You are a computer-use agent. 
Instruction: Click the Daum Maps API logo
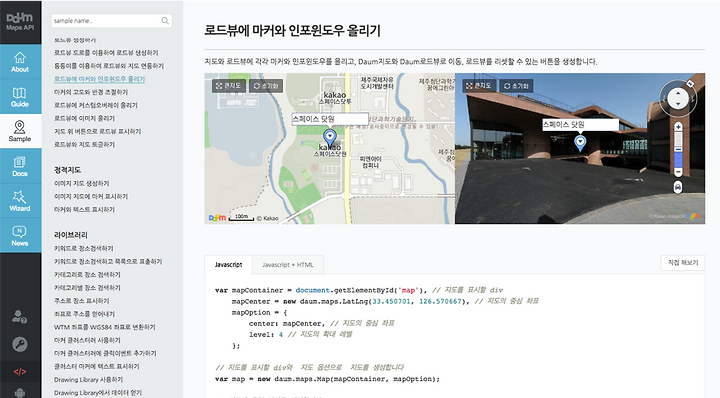click(20, 22)
